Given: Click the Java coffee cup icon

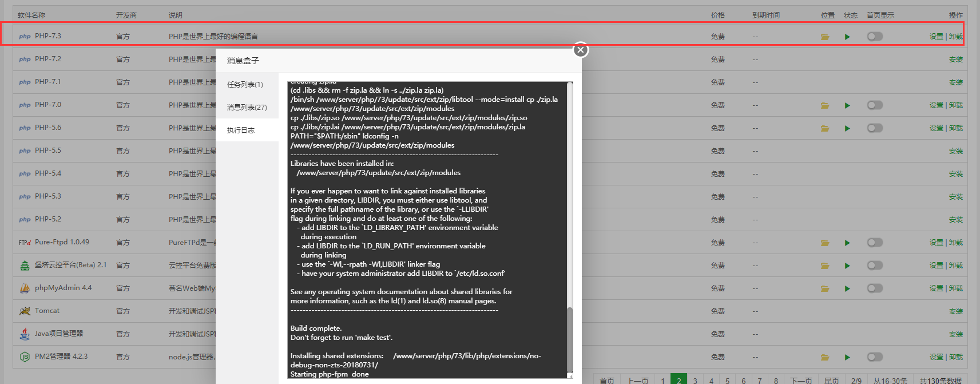Looking at the screenshot, I should coord(25,334).
